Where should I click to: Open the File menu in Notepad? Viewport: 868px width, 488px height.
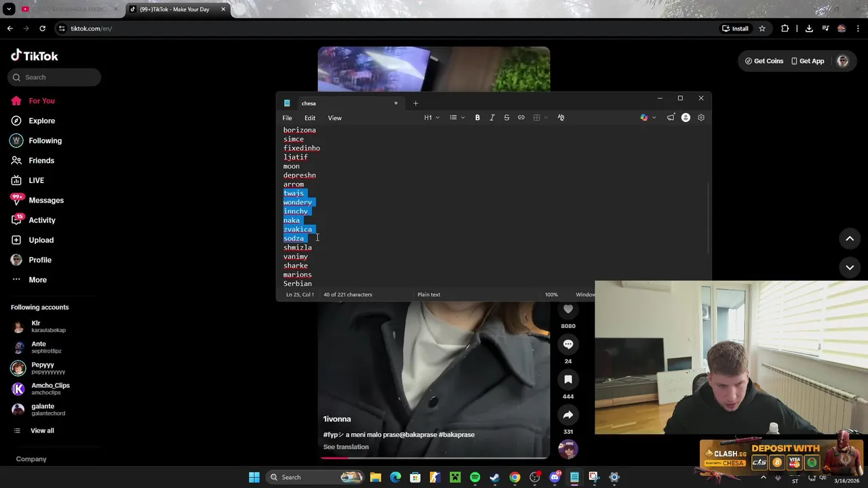[288, 118]
